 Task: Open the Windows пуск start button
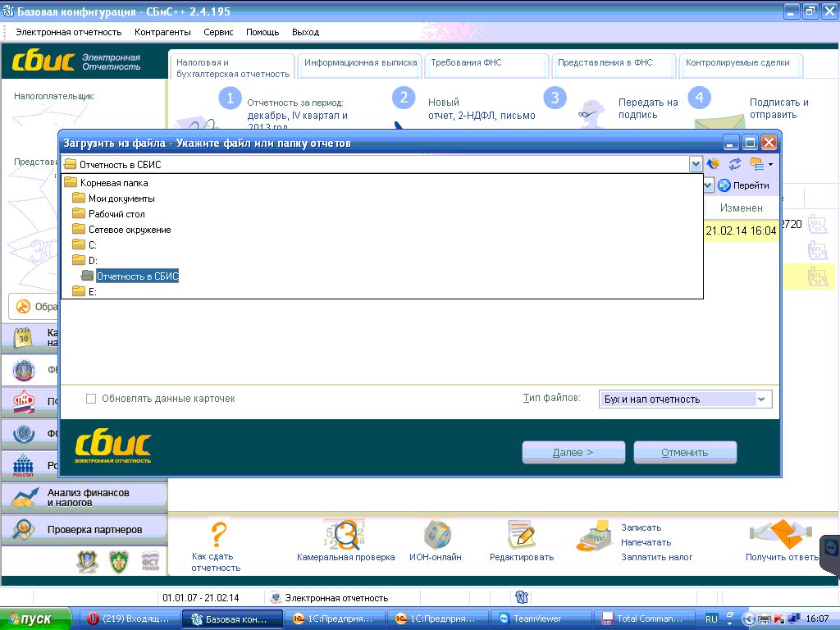click(35, 619)
